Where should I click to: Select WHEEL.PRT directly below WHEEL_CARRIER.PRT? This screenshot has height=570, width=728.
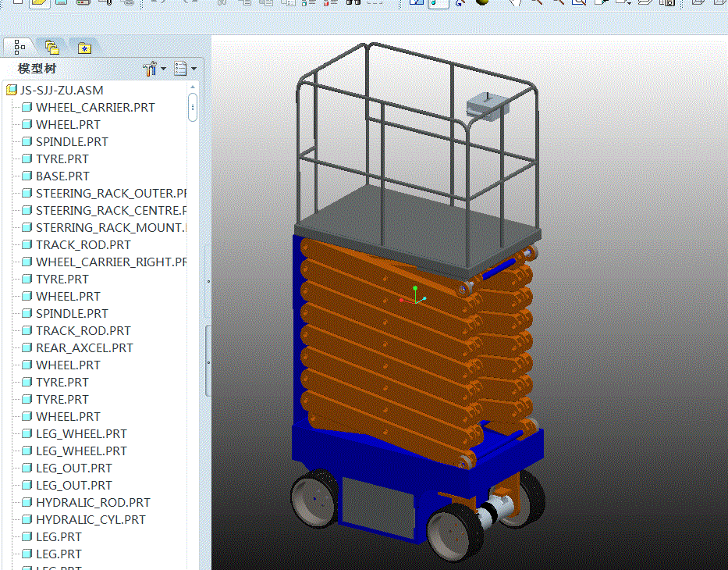click(x=61, y=124)
